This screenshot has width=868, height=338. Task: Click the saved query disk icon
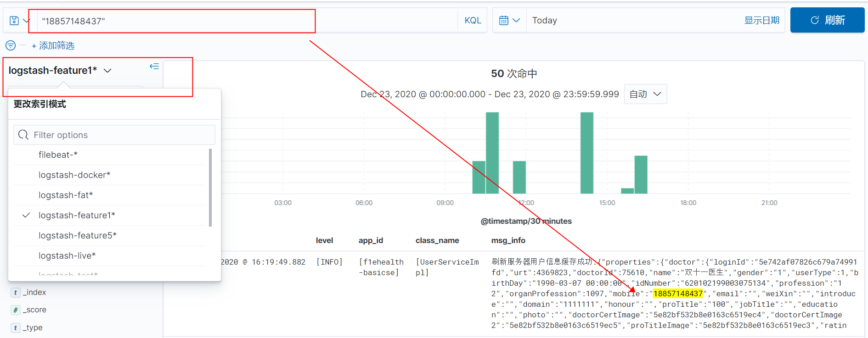[14, 21]
